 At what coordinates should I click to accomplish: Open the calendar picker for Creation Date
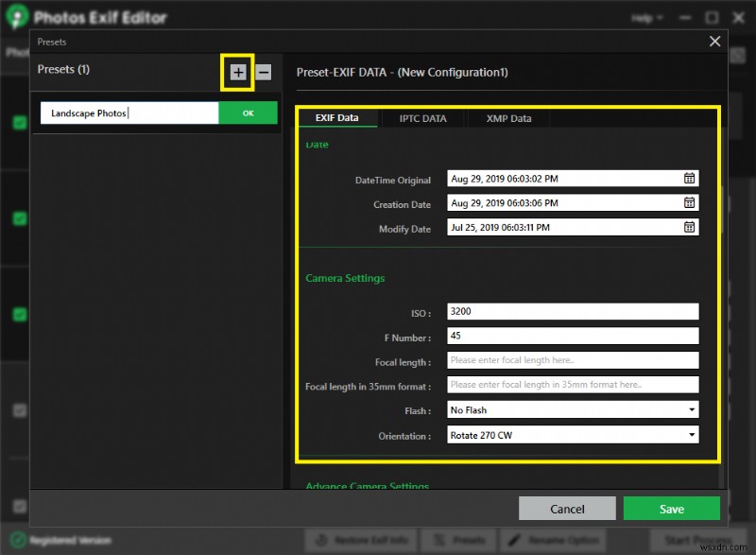coord(690,202)
